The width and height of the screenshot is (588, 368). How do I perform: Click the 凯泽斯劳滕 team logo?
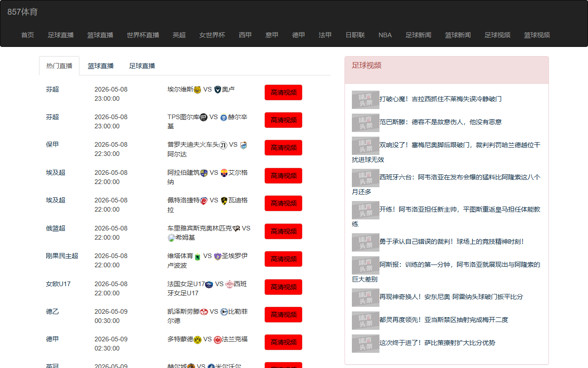[x=204, y=312]
